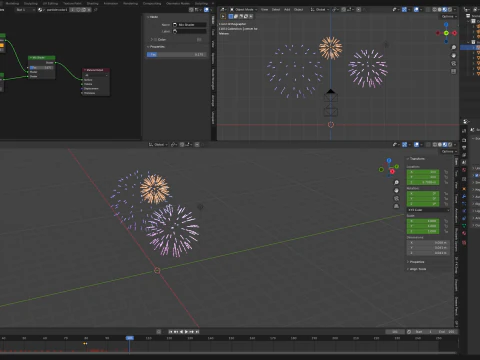The height and width of the screenshot is (360, 480).
Task: Toggle camera view in the orthographic viewport
Action: pyautogui.click(x=454, y=63)
